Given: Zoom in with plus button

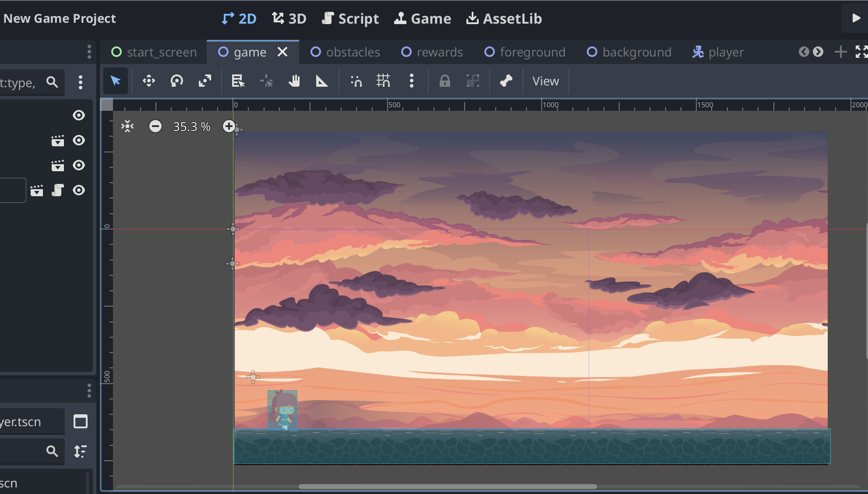Looking at the screenshot, I should [229, 127].
